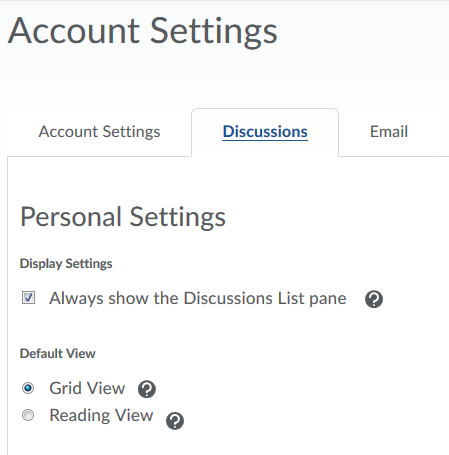Select the Reading View radio button
The width and height of the screenshot is (449, 455).
click(x=28, y=415)
